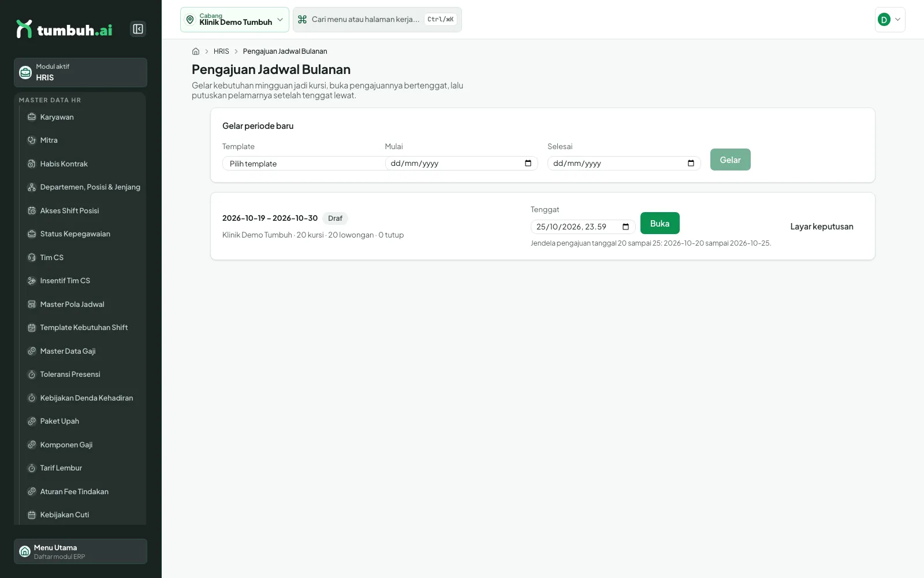Click the Status Kepegawaian icon
This screenshot has height=578, width=924.
(x=32, y=234)
